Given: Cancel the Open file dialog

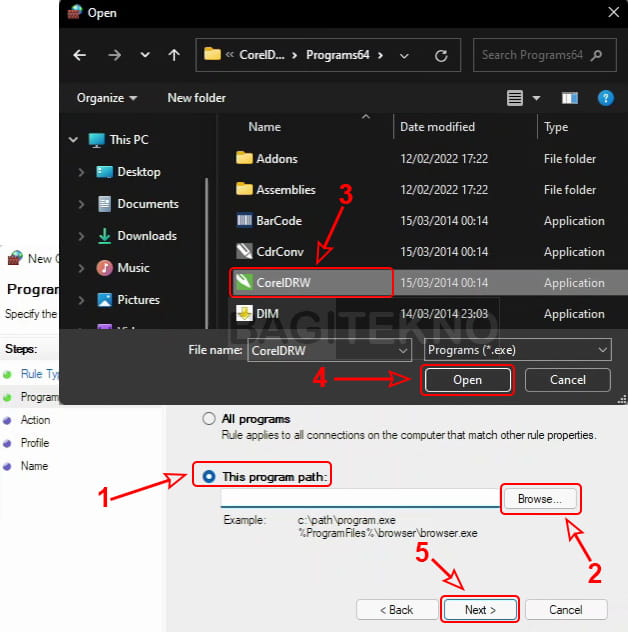Looking at the screenshot, I should [x=568, y=380].
